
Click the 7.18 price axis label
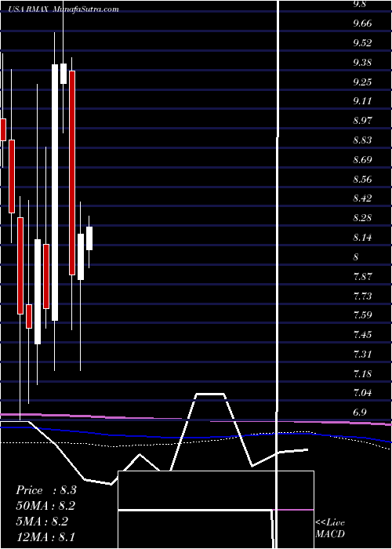pyautogui.click(x=362, y=374)
